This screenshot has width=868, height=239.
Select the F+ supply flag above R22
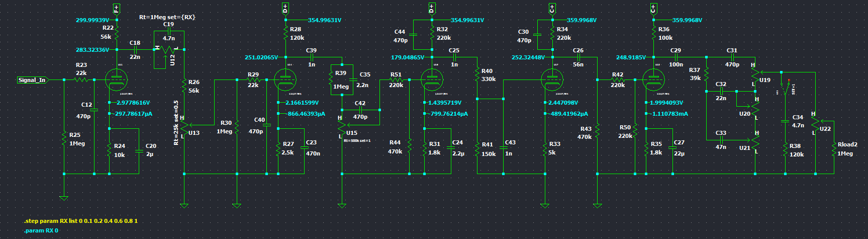pyautogui.click(x=117, y=9)
